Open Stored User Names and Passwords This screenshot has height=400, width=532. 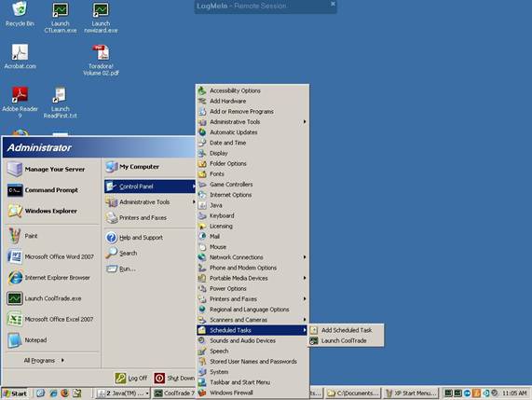point(252,362)
